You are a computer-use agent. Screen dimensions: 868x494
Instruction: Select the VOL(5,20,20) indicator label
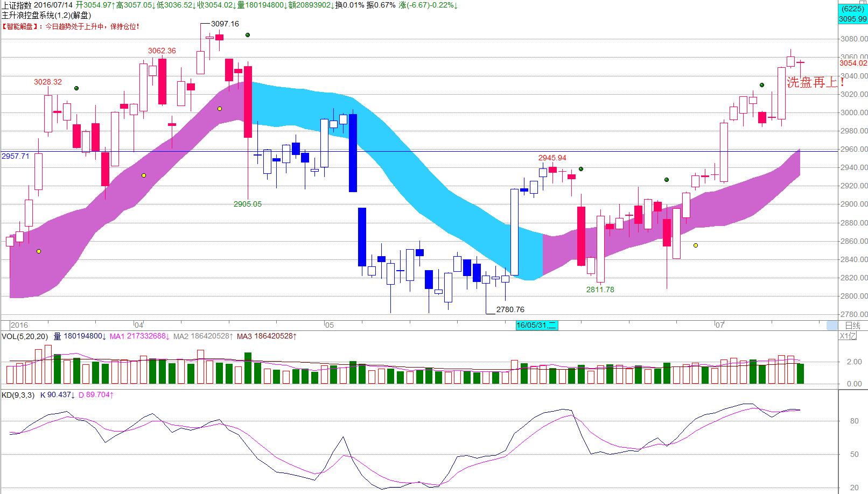(x=25, y=336)
